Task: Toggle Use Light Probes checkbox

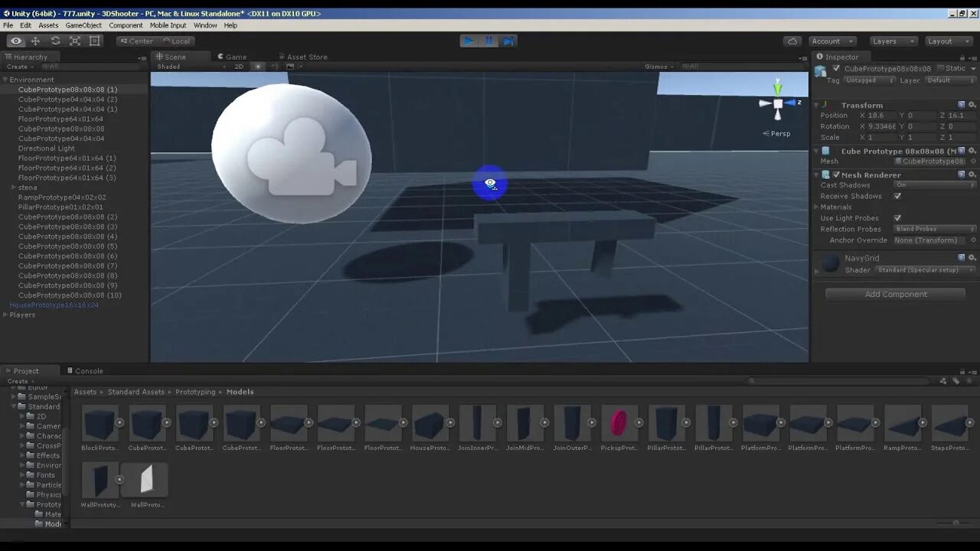Action: point(897,218)
